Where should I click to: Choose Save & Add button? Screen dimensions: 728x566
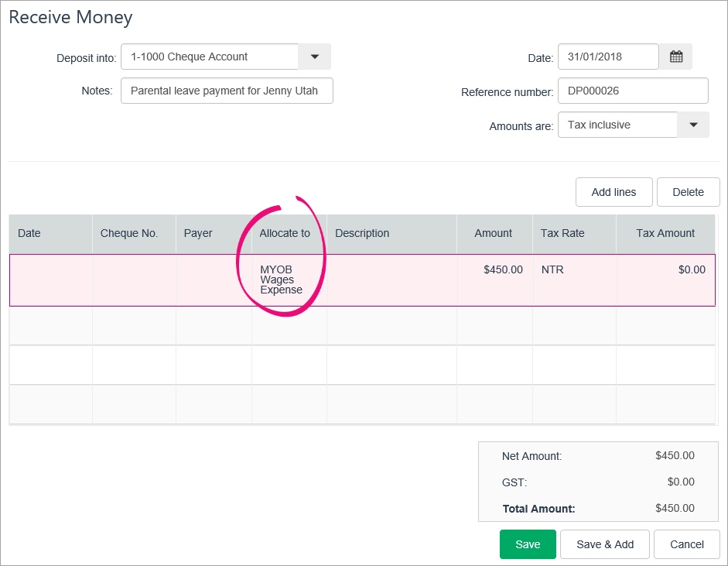(605, 544)
